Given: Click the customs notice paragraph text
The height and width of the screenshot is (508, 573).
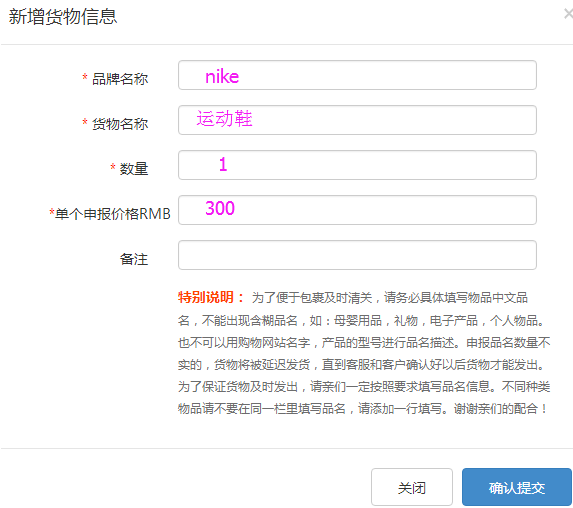Looking at the screenshot, I should point(364,353).
